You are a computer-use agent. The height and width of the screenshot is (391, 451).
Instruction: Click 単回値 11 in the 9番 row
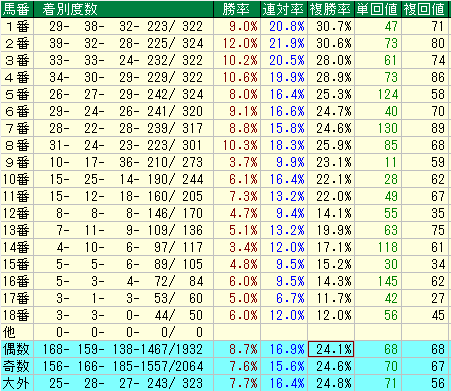[x=378, y=162]
